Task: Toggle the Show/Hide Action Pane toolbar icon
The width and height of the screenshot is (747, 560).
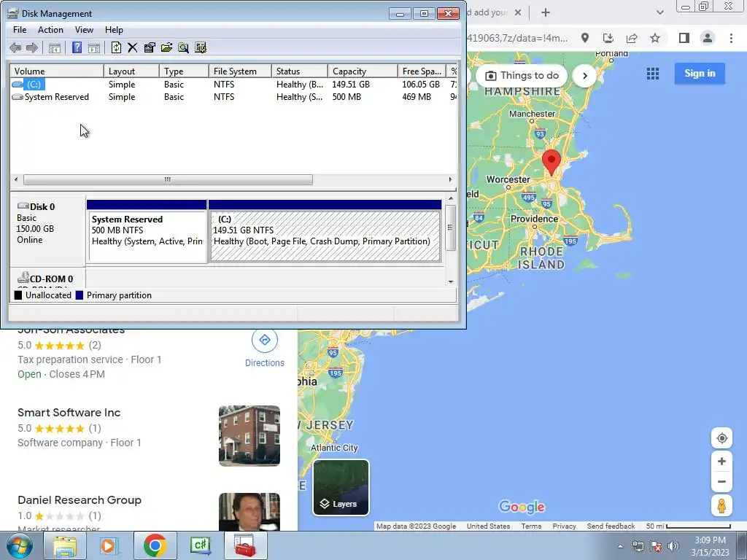Action: [x=94, y=47]
